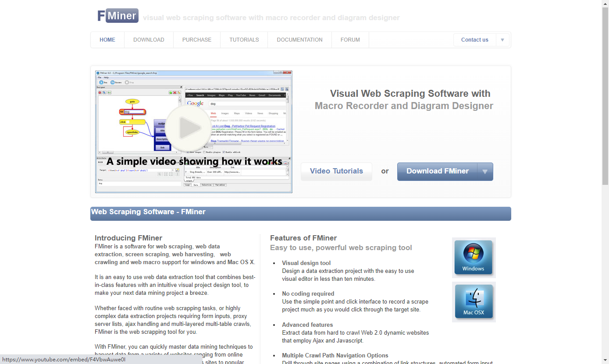The height and width of the screenshot is (364, 609).
Task: Click the page vertical scrollbar thumb
Action: pyautogui.click(x=605, y=96)
